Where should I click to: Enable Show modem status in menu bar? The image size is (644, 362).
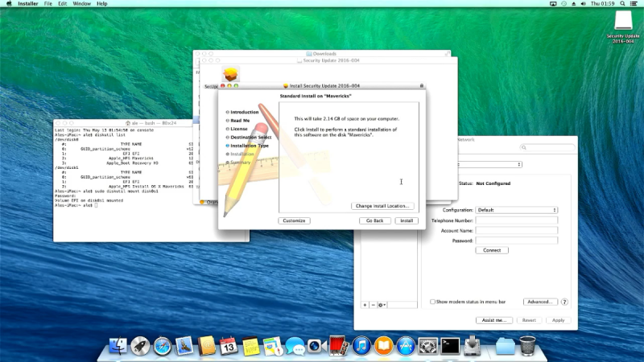432,302
